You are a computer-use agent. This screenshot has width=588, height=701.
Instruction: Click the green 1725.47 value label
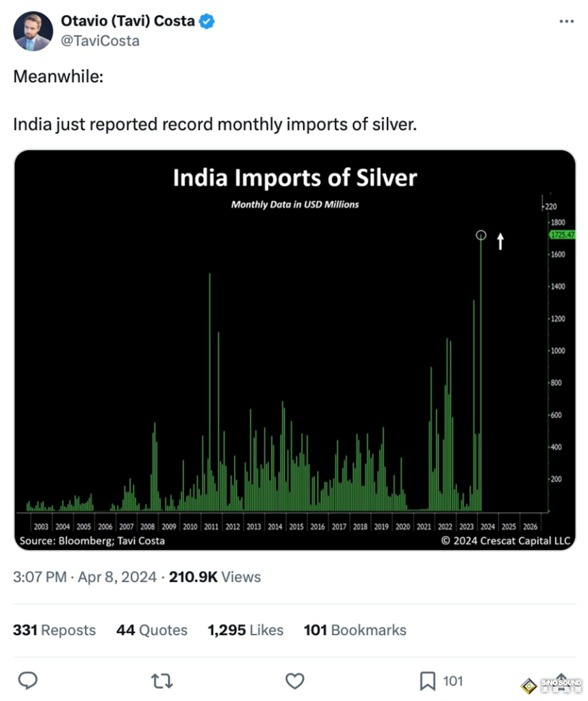point(561,235)
